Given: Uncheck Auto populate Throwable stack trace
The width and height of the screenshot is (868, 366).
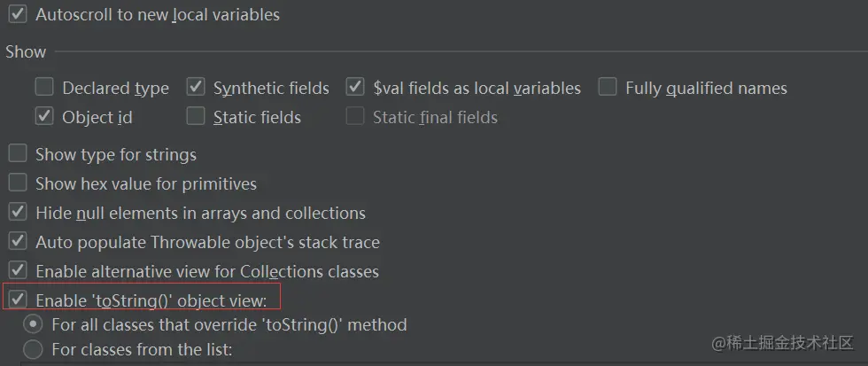Looking at the screenshot, I should 18,242.
